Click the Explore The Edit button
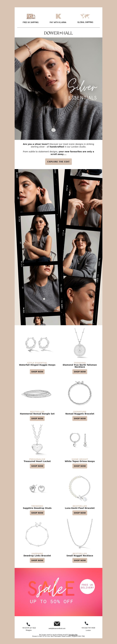The width and height of the screenshot is (117, 644). [58, 162]
